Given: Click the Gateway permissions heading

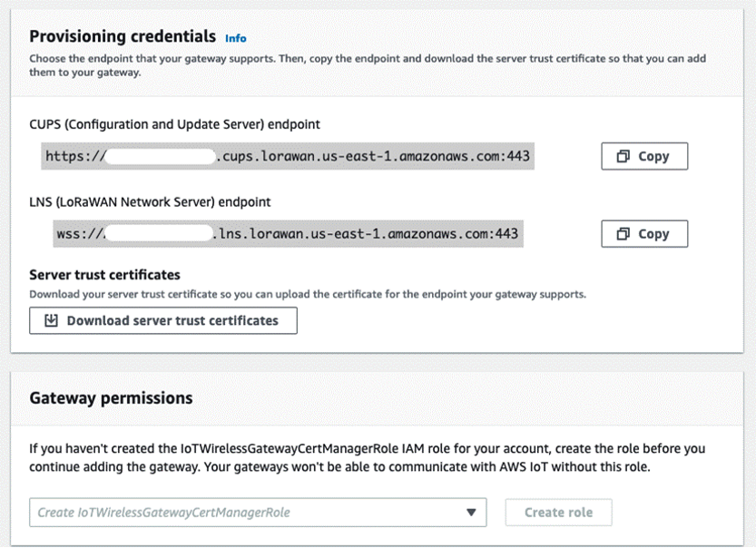Looking at the screenshot, I should [111, 397].
